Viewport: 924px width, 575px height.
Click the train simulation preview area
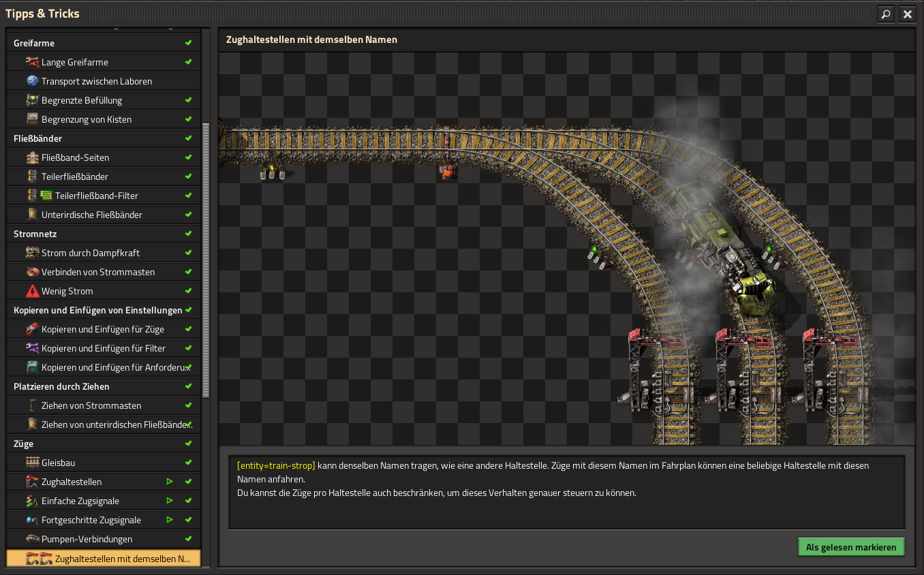click(566, 249)
